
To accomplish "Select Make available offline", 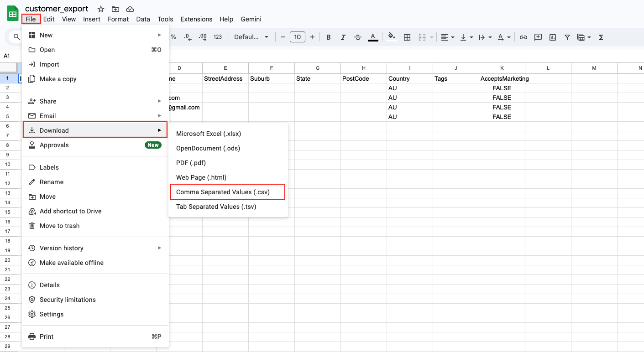I will pos(95,263).
